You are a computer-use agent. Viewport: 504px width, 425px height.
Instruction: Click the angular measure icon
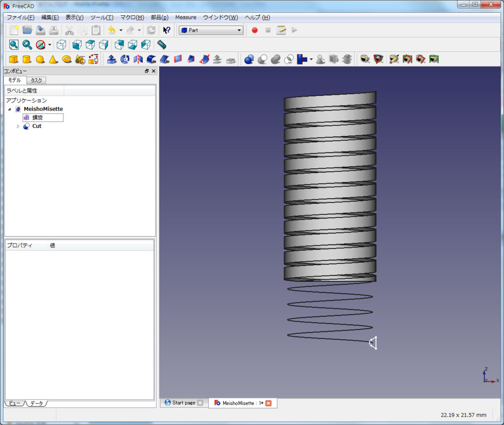378,59
